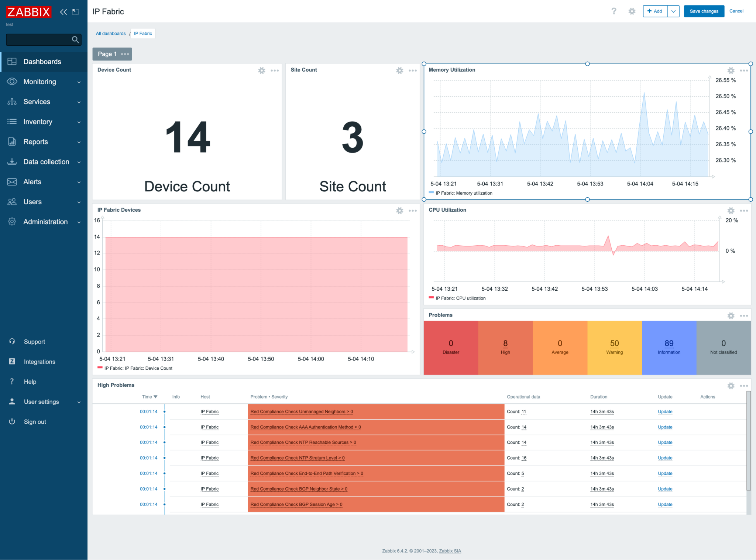The image size is (756, 560).
Task: Click the Save changes button
Action: (x=704, y=11)
